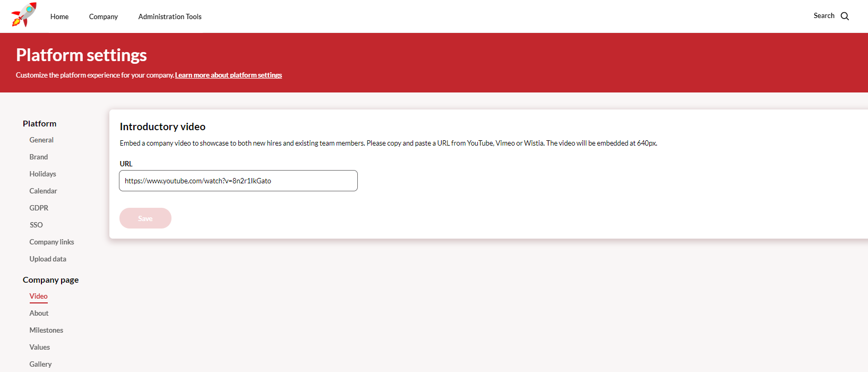868x372 pixels.
Task: Select Company links in sidebar
Action: coord(51,242)
